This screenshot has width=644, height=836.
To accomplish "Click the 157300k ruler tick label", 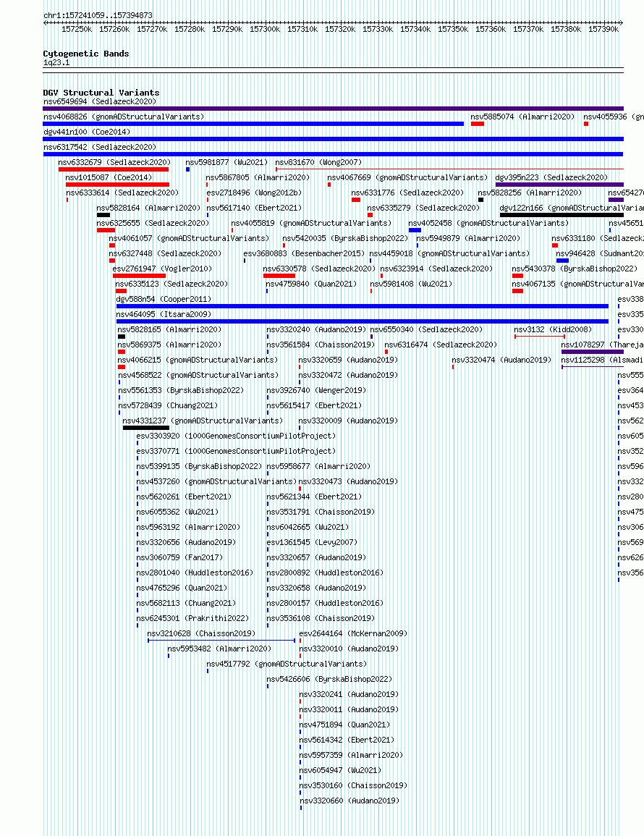I will 265,30.
